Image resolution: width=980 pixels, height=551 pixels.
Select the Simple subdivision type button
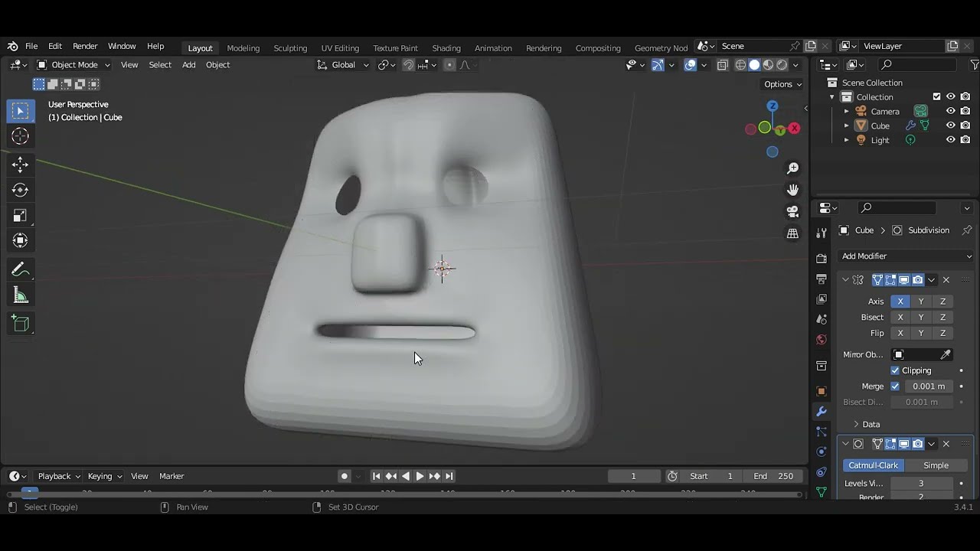pyautogui.click(x=936, y=465)
